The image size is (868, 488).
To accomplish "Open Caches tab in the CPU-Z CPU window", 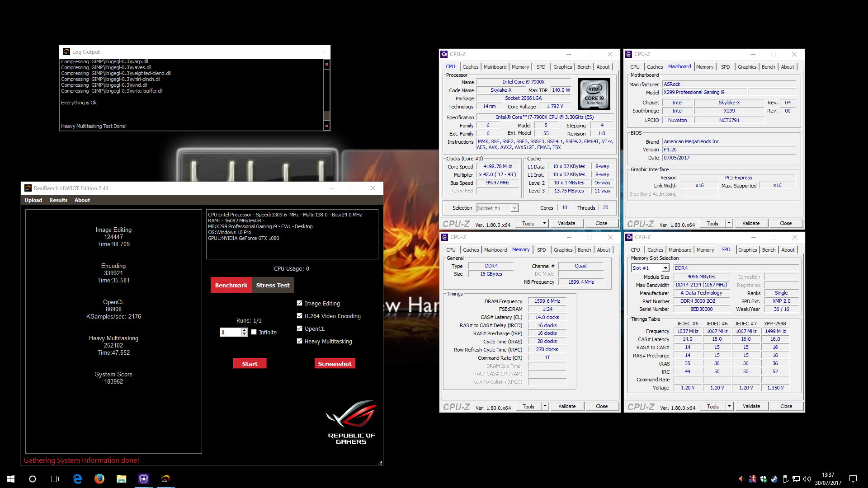I will (470, 67).
